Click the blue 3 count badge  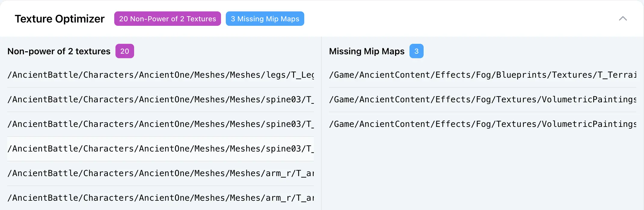(416, 51)
